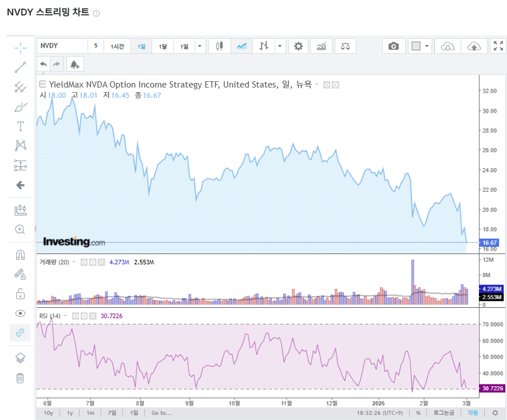
Task: Select the XABCD pattern tool
Action: [21, 145]
